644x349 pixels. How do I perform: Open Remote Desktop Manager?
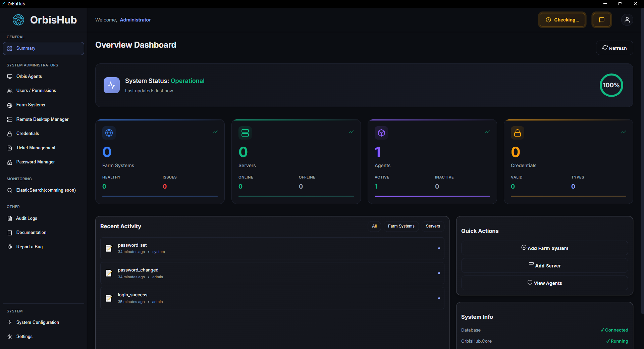[41, 119]
